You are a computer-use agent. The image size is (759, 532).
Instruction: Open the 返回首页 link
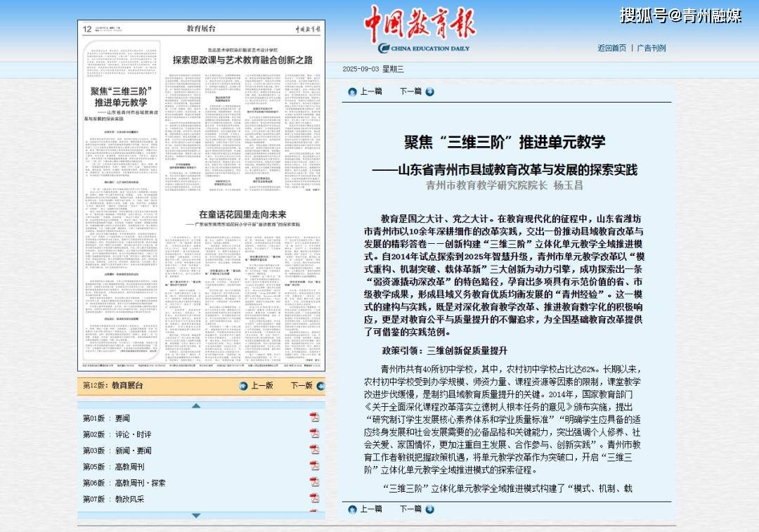612,48
